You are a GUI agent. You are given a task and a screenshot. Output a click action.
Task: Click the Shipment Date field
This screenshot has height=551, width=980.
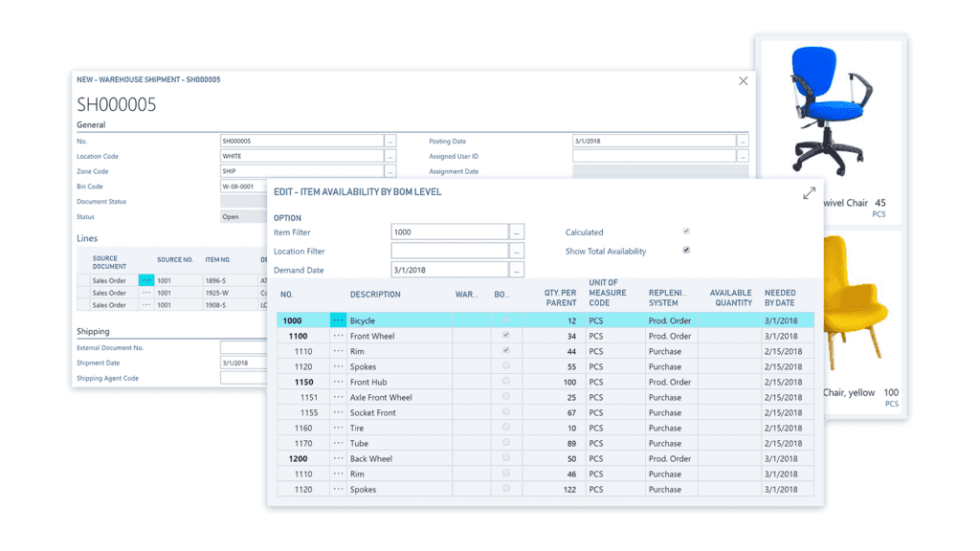pyautogui.click(x=244, y=363)
